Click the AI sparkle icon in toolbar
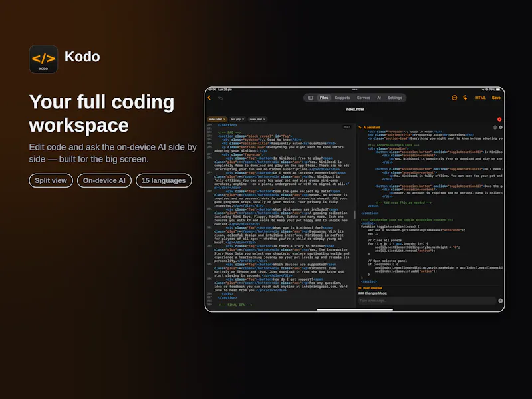The height and width of the screenshot is (399, 532). (x=465, y=98)
